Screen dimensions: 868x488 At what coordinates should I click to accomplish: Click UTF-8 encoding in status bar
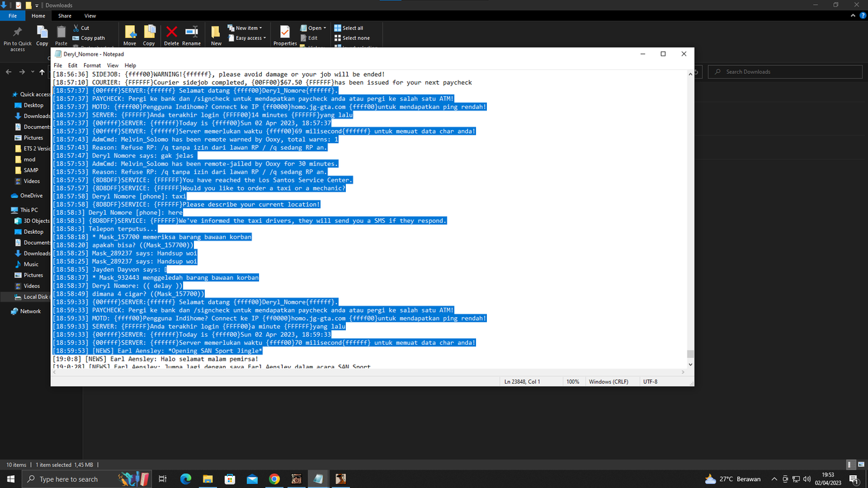point(650,382)
